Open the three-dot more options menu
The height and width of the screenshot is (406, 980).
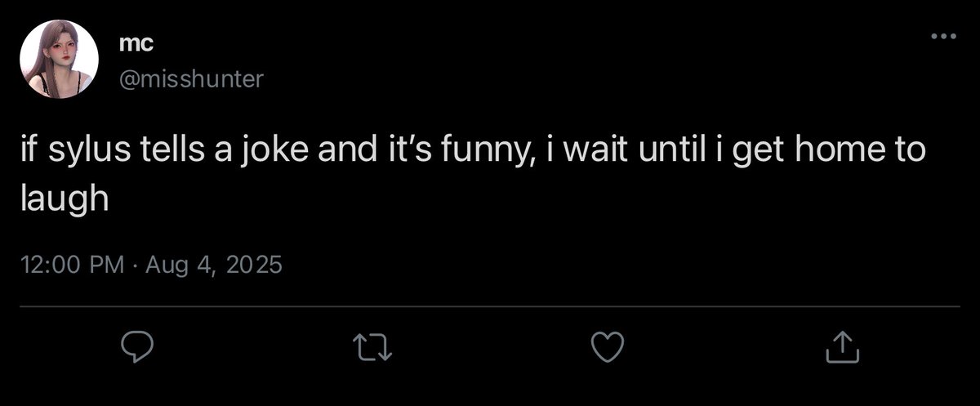tap(943, 36)
